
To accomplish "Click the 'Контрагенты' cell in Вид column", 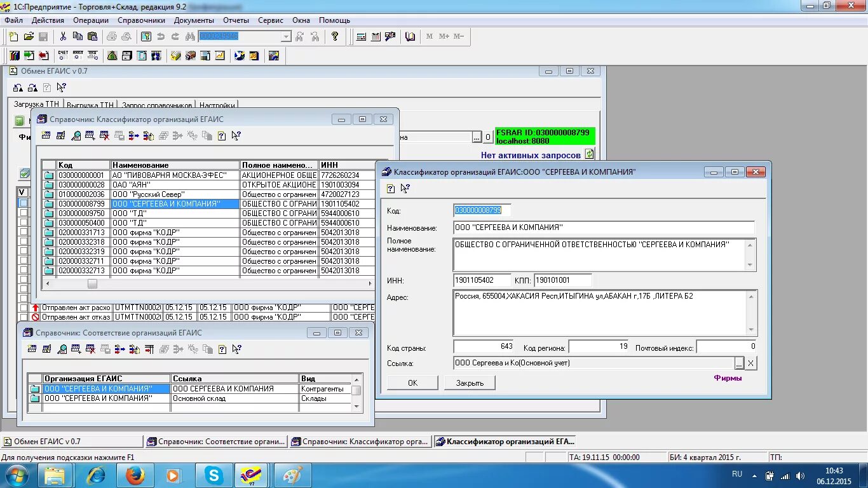I will pyautogui.click(x=325, y=389).
